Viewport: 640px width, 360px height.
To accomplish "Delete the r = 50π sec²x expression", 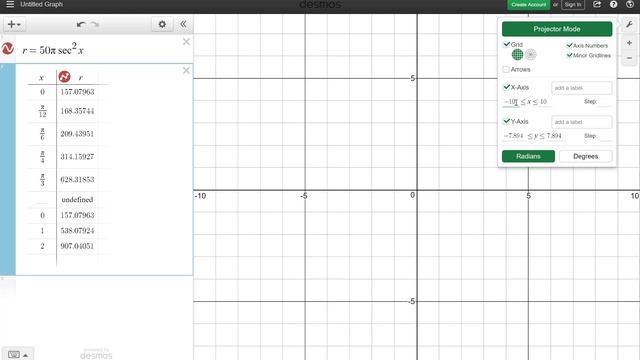I will (187, 42).
